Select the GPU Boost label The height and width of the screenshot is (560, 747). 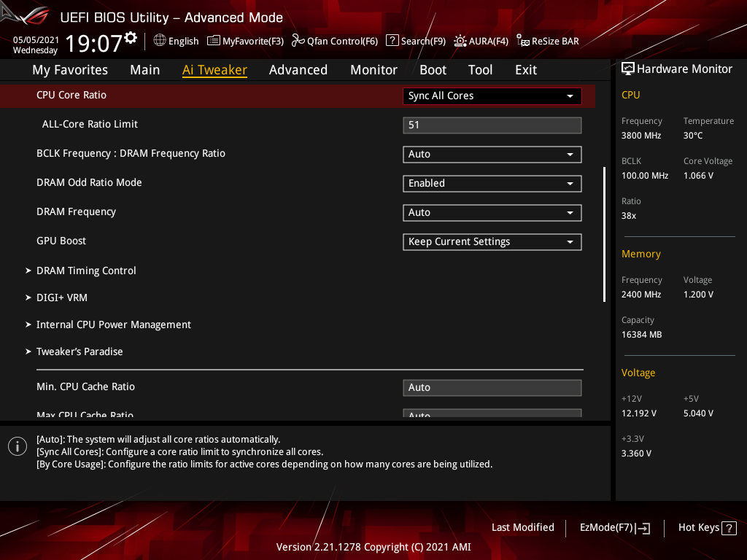point(61,241)
